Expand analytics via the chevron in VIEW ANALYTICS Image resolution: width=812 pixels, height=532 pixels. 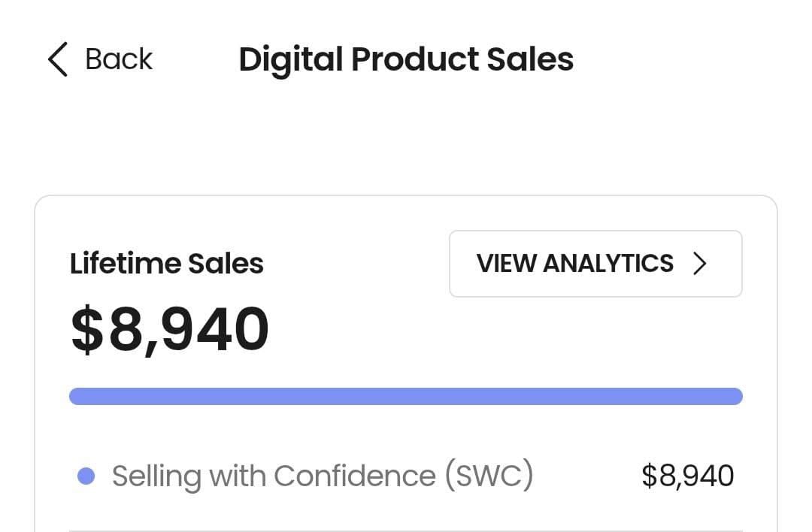coord(701,264)
